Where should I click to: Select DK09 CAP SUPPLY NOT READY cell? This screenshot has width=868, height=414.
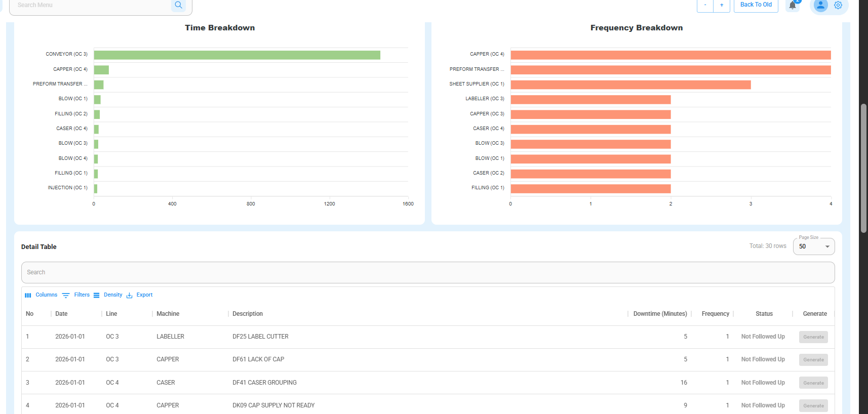(273, 405)
